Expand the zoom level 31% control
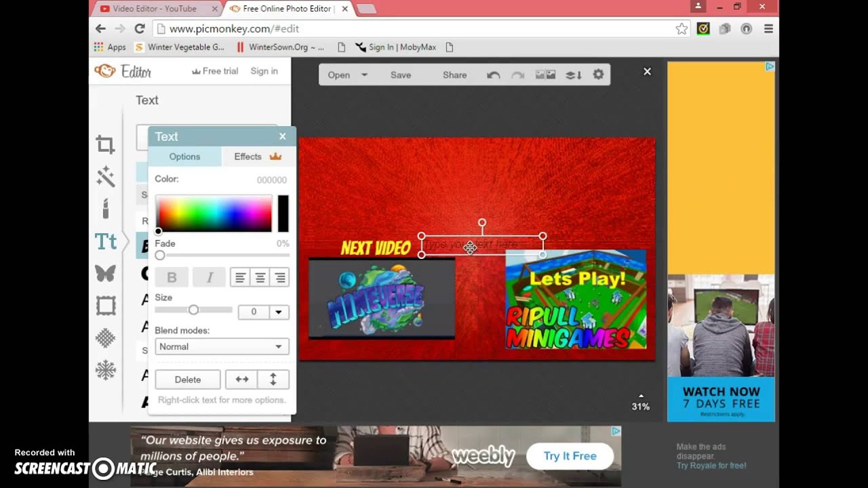Image resolution: width=868 pixels, height=488 pixels. 641,403
